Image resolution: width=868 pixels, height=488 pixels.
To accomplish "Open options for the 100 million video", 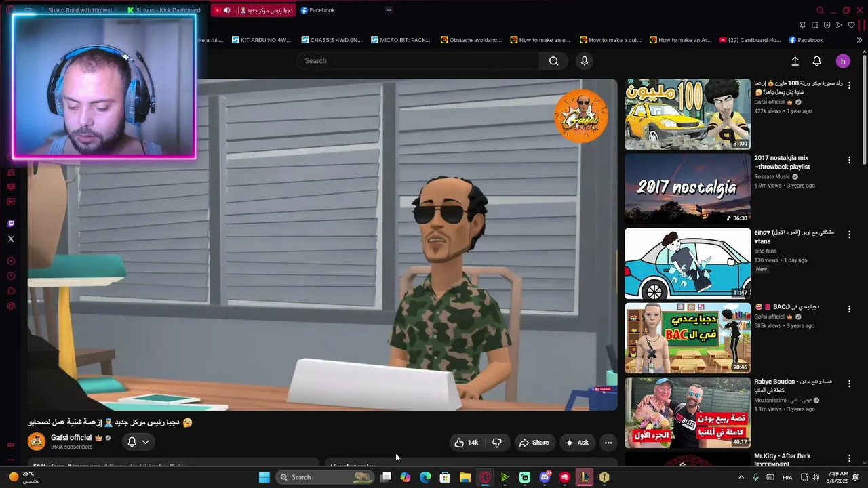I will 849,86.
